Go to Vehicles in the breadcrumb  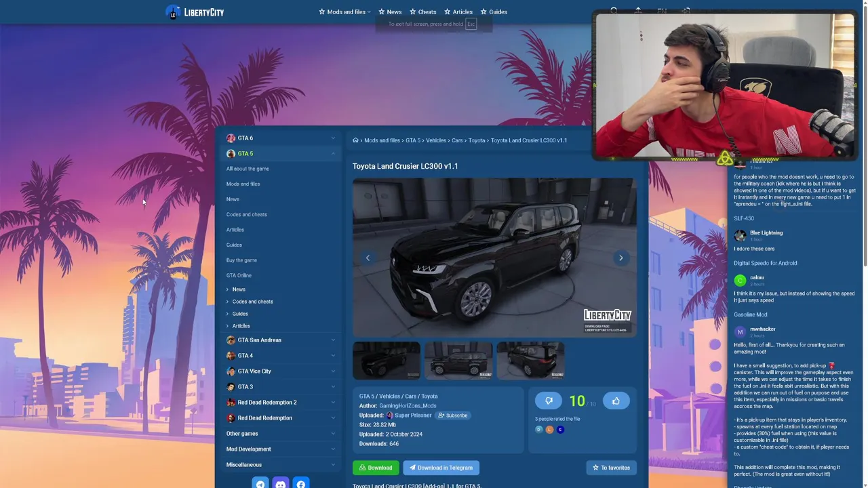436,140
